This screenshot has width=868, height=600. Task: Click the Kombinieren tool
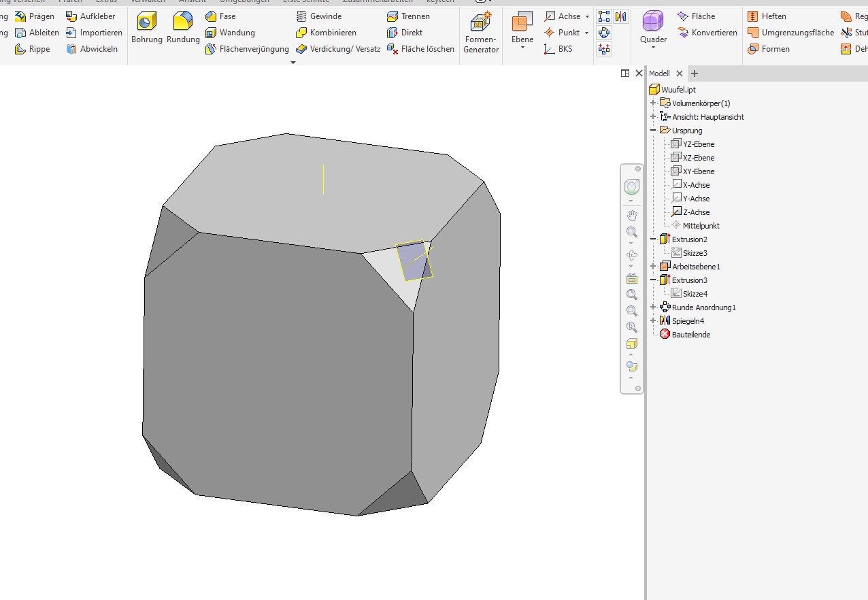(x=327, y=33)
